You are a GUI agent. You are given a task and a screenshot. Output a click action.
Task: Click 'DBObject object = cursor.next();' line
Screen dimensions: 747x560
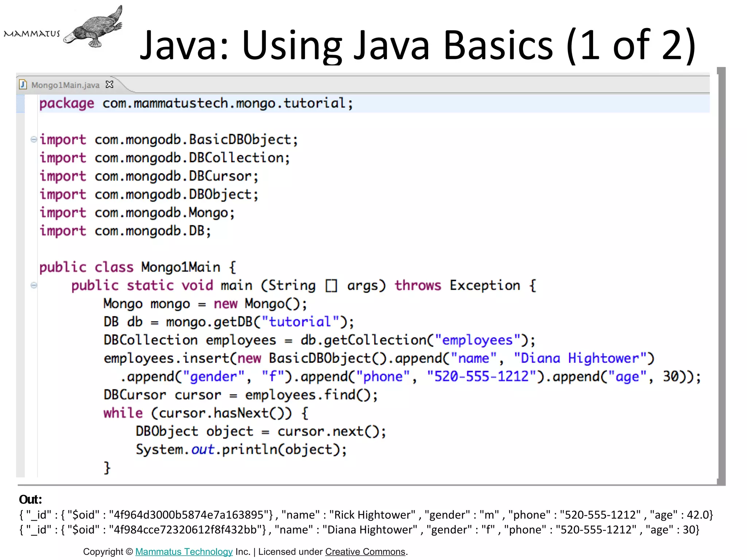tap(261, 432)
